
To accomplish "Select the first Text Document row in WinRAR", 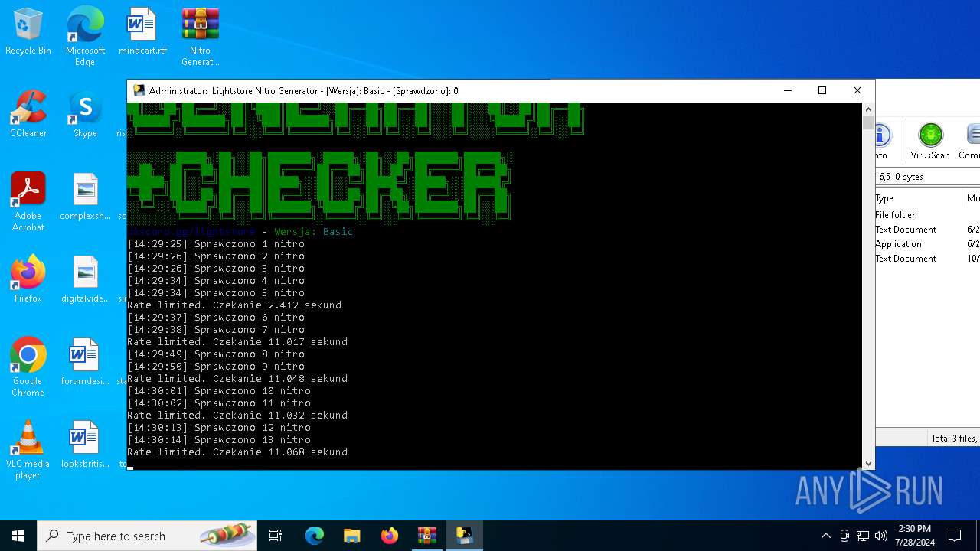I will click(927, 230).
